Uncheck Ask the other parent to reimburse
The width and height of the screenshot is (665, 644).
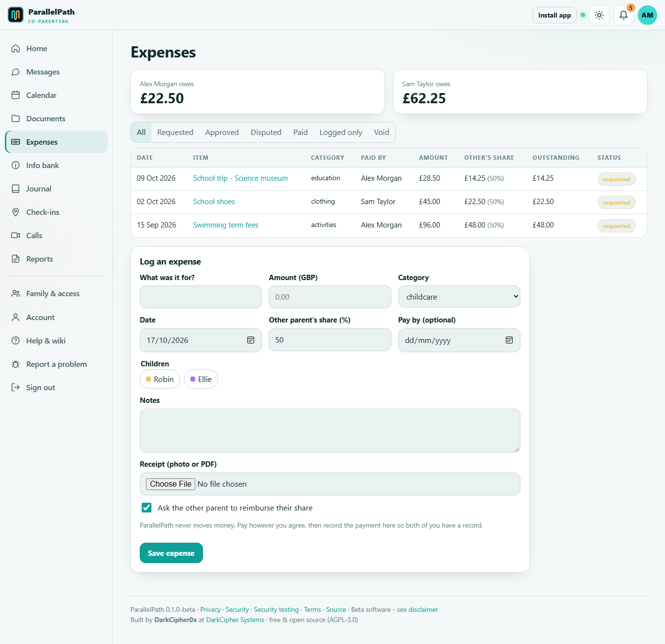(x=147, y=508)
